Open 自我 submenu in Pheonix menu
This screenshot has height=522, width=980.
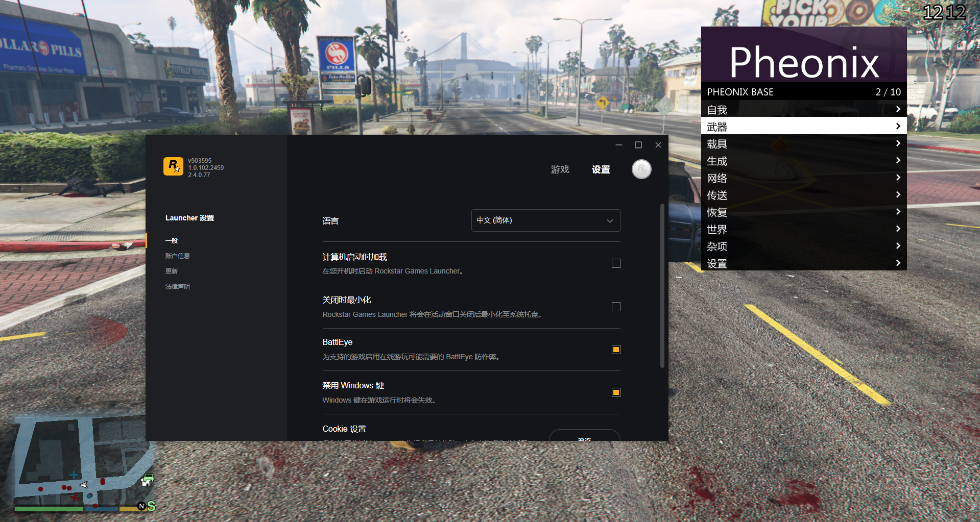[x=804, y=109]
